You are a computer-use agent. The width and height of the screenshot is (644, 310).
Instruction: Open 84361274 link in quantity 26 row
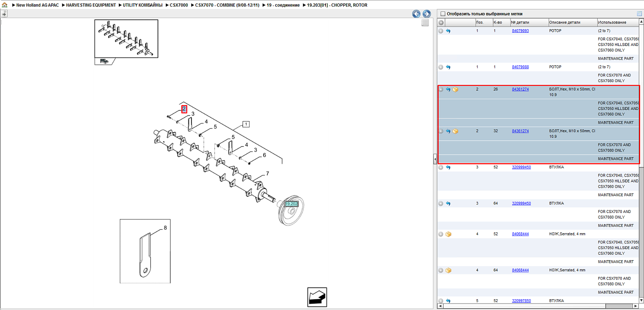pyautogui.click(x=520, y=89)
